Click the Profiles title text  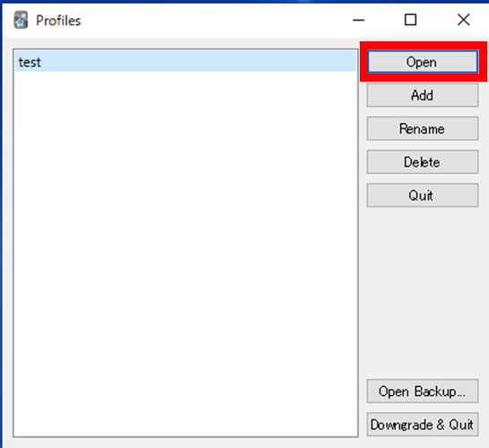[x=58, y=21]
